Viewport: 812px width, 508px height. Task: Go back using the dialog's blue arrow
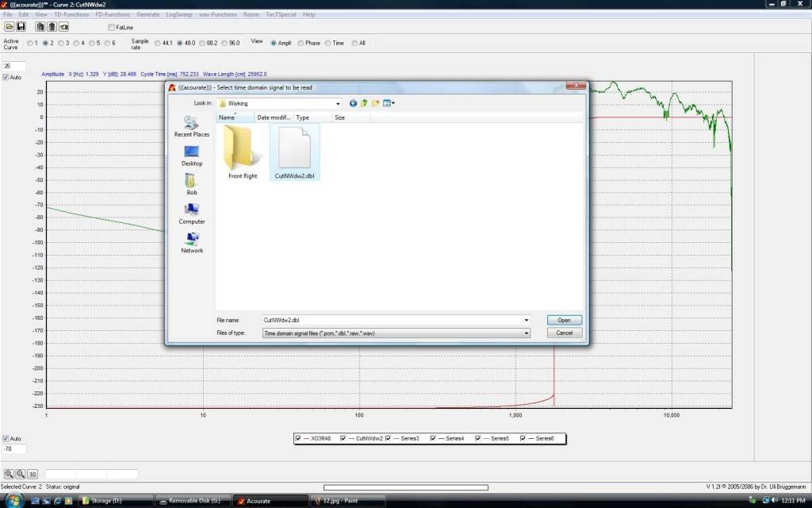(353, 103)
